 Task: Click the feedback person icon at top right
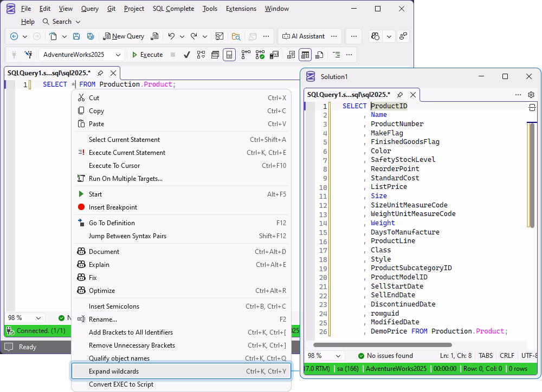pos(403,36)
